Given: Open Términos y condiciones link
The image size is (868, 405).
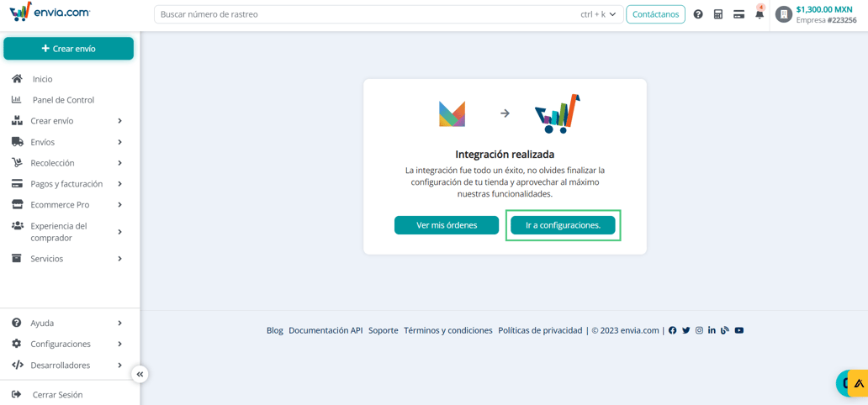Looking at the screenshot, I should click(x=447, y=330).
